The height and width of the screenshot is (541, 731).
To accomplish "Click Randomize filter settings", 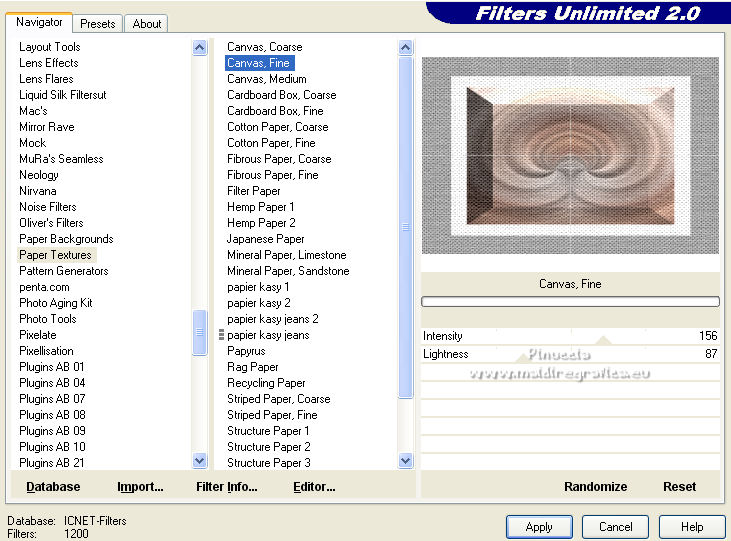I will tap(595, 486).
